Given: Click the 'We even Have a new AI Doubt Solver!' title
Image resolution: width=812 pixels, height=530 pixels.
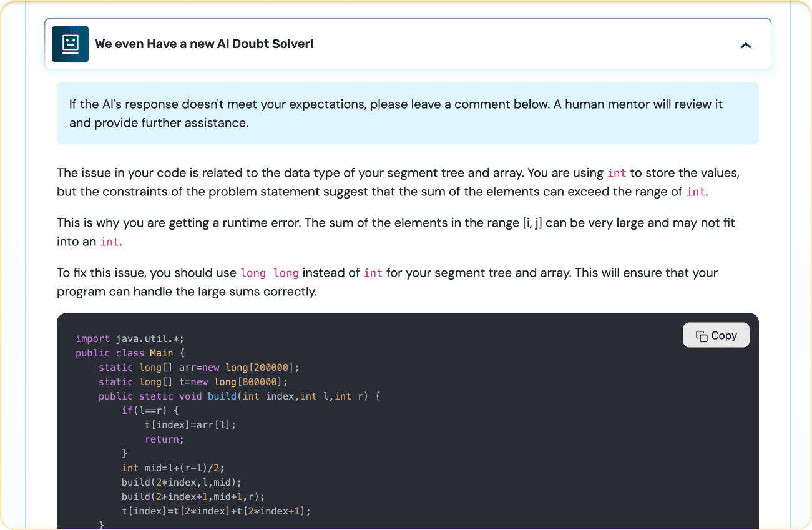Looking at the screenshot, I should (x=204, y=44).
